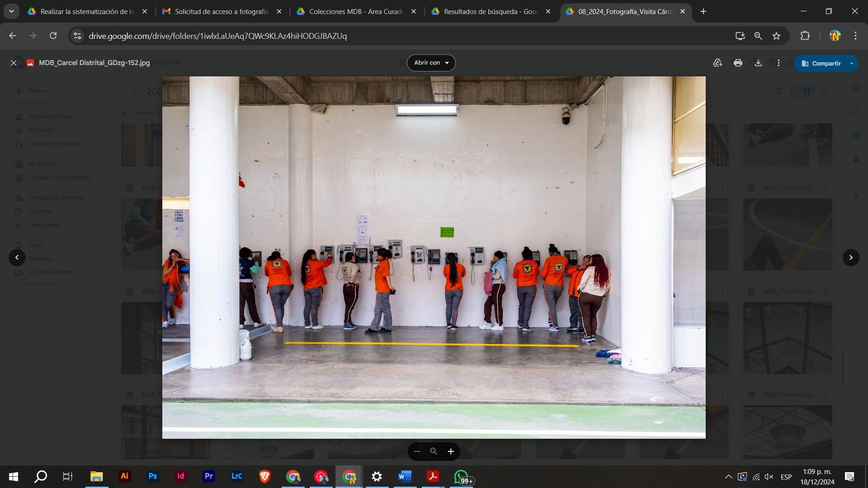Reset zoom with the magnifier icon
The image size is (868, 488).
(434, 451)
